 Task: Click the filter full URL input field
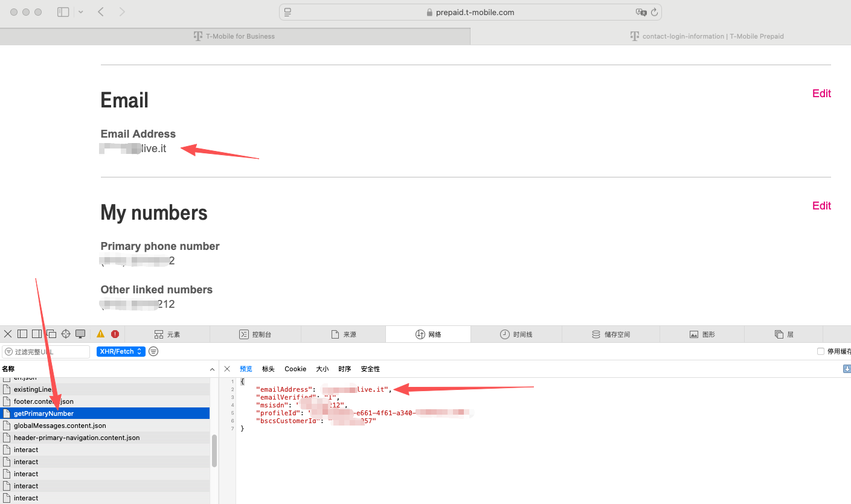point(47,351)
